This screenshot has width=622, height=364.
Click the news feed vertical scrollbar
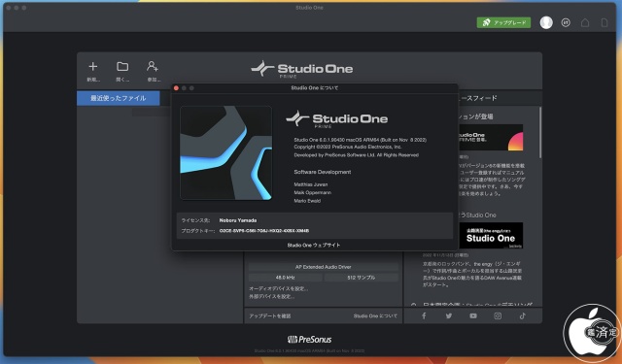540,133
